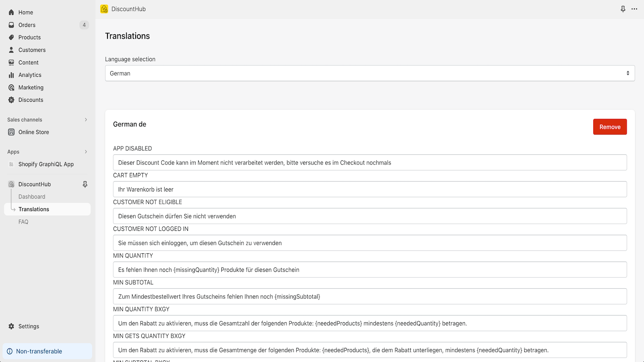Screen dimensions: 644x362
Task: Open Discounts via the discount badge icon
Action: point(11,100)
